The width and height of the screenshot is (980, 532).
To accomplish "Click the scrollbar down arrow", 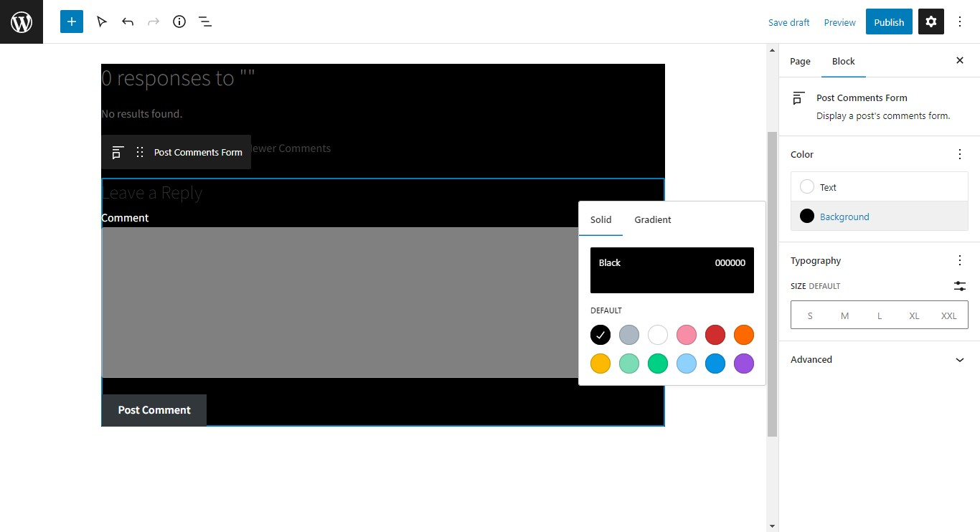I will click(x=773, y=526).
